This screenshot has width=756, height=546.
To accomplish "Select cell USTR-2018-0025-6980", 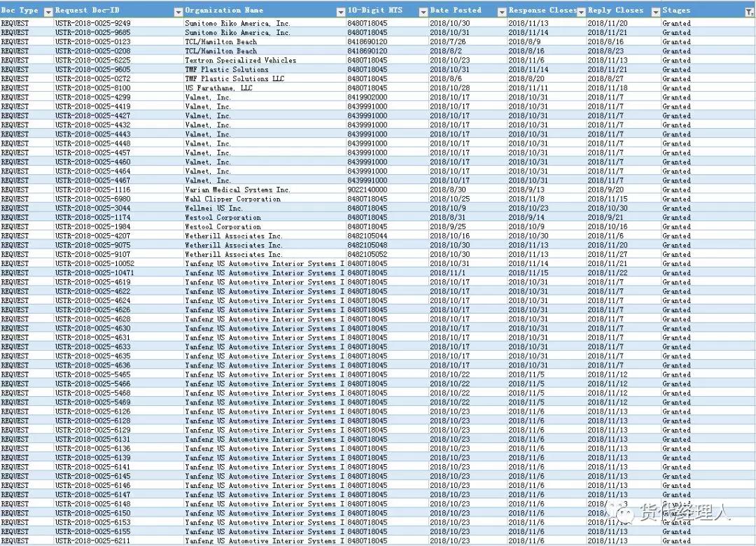I will [x=118, y=199].
